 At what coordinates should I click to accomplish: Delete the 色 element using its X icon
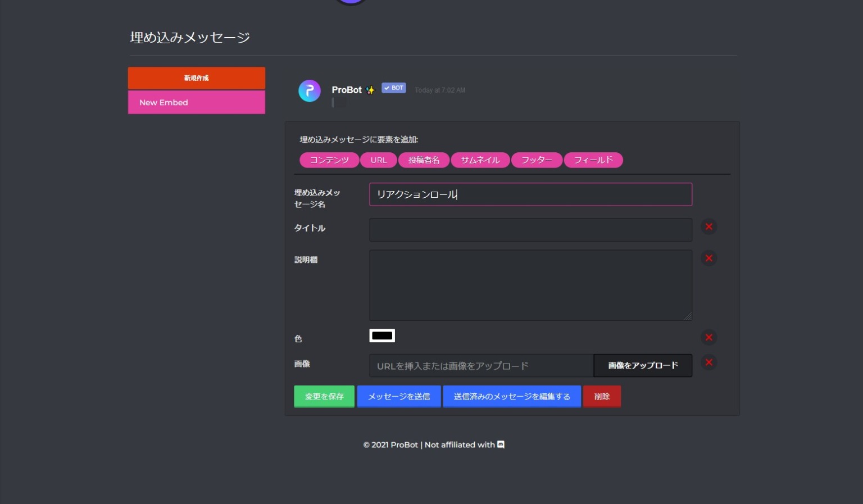(708, 337)
